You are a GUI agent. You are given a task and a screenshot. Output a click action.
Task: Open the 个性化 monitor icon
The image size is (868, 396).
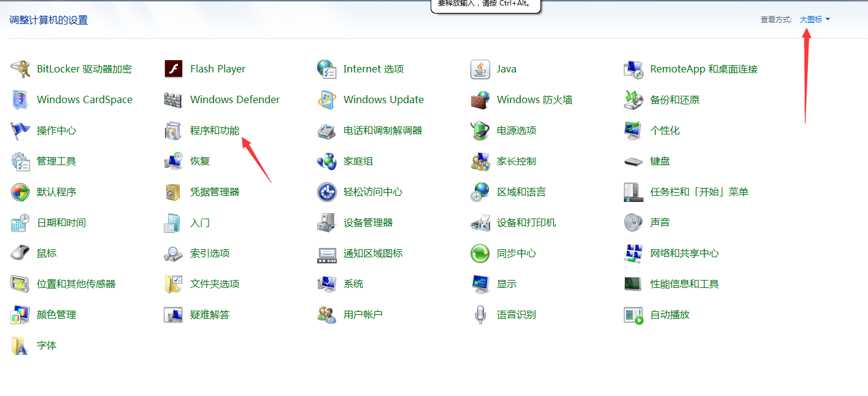click(x=634, y=130)
